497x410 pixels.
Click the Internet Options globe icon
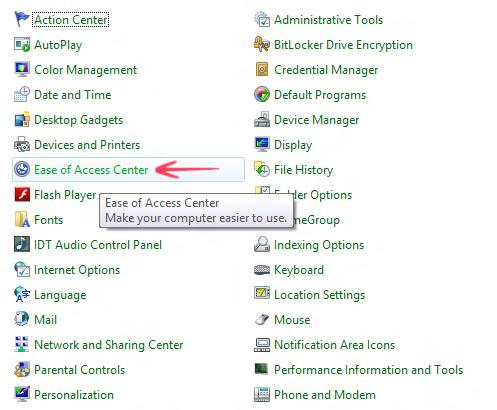click(x=22, y=269)
